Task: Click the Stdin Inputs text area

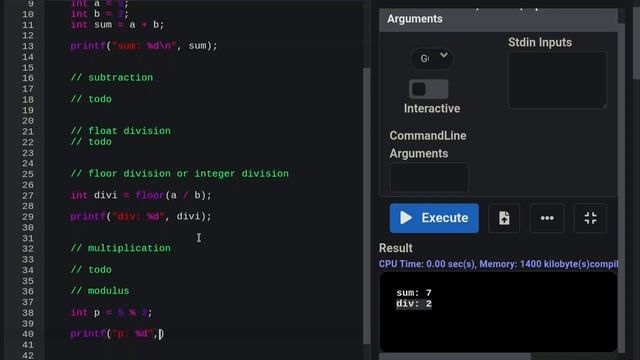Action: [558, 80]
